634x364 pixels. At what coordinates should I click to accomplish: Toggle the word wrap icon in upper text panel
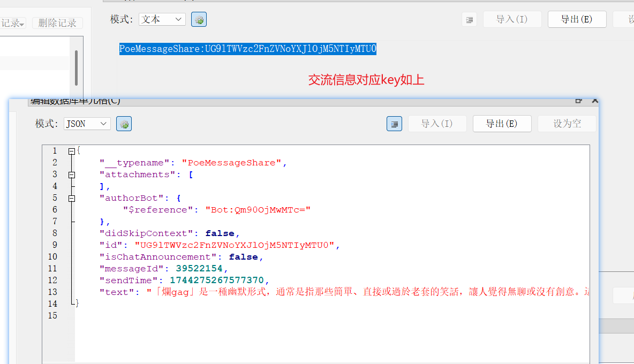[469, 20]
